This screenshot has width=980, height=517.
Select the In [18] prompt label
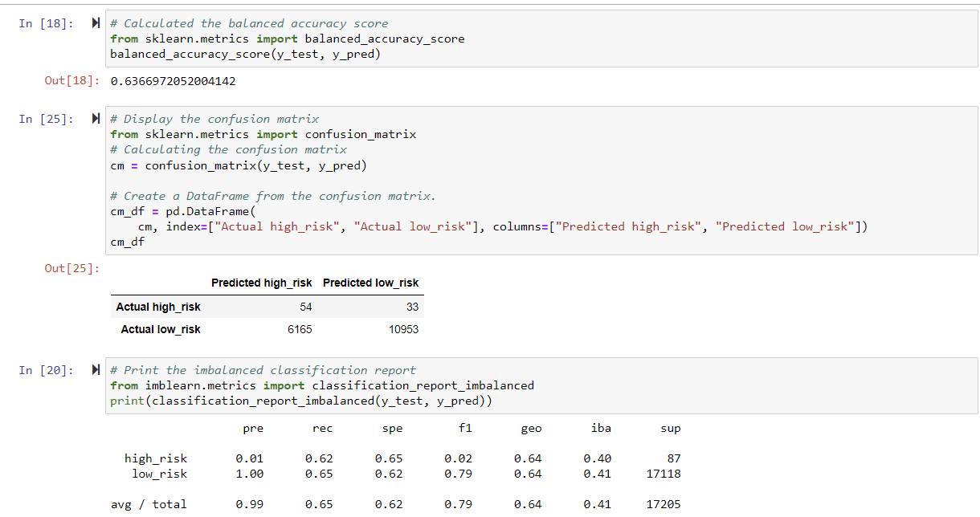(47, 24)
